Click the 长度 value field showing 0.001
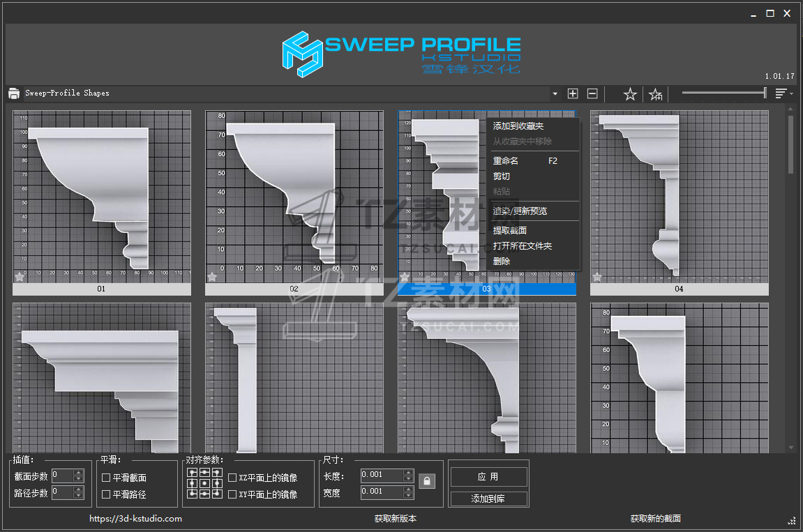Viewport: 803px width, 532px height. coord(382,476)
